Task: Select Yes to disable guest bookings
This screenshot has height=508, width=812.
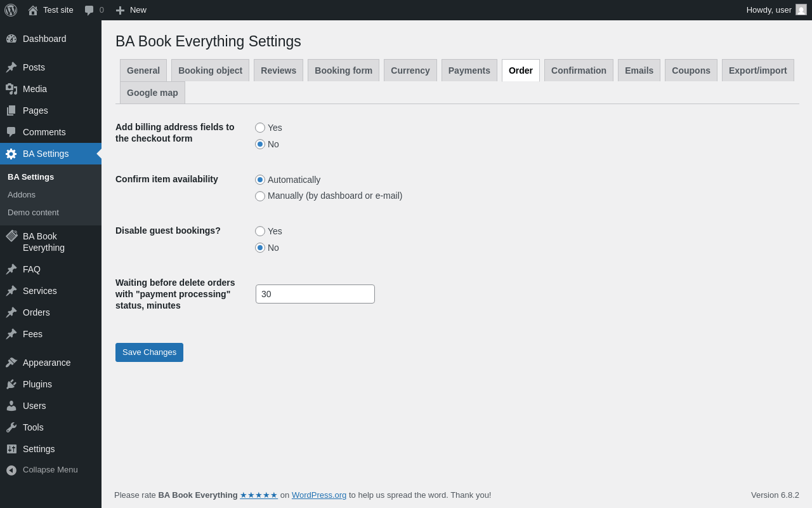Action: pos(260,231)
